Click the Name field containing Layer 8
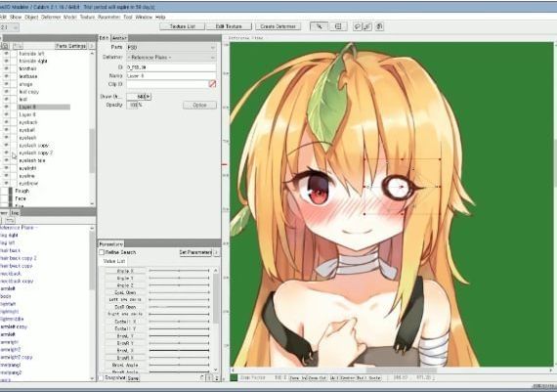Screen dimensions: 557x392 point(171,75)
